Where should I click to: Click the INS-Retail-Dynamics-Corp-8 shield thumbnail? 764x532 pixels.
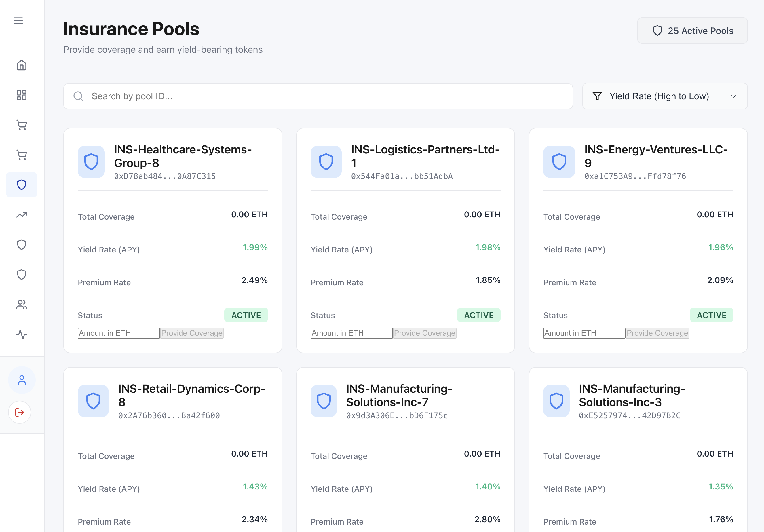(93, 401)
